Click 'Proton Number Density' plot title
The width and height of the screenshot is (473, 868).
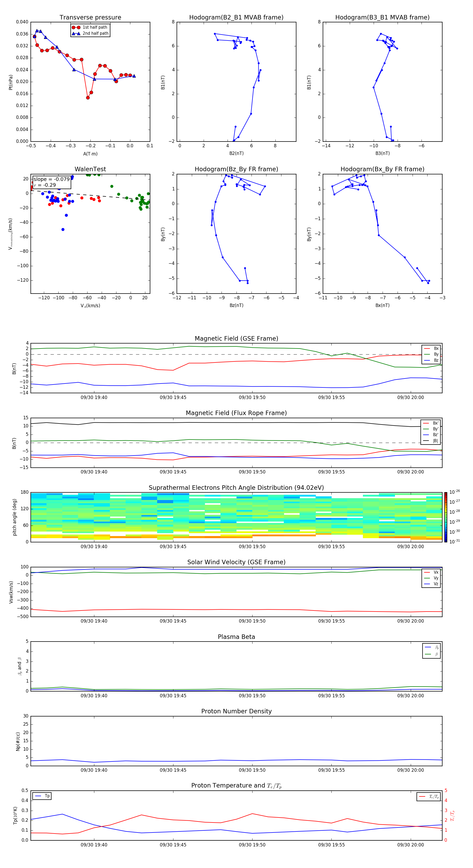tap(236, 711)
